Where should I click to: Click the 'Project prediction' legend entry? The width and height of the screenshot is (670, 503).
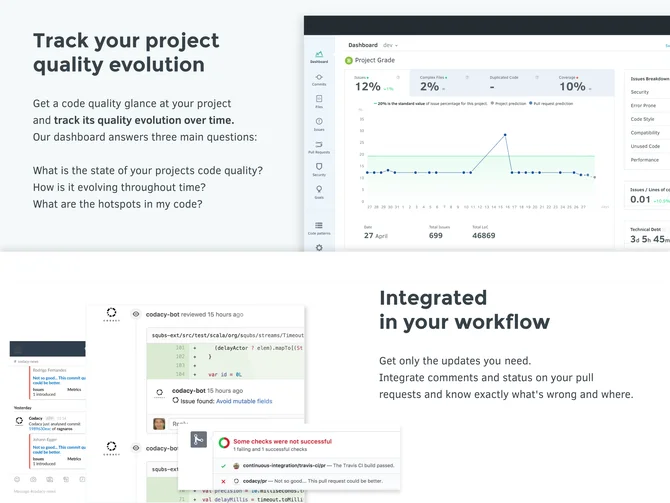click(x=508, y=103)
